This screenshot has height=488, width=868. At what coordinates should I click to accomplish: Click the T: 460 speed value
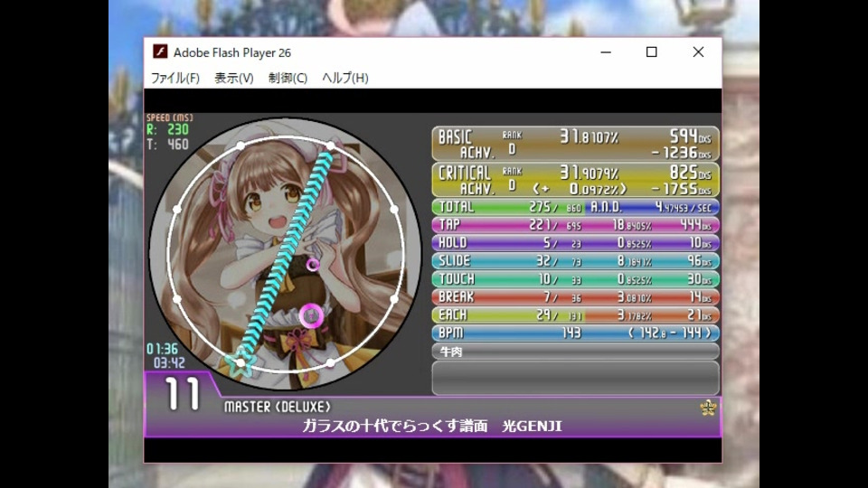coord(168,145)
